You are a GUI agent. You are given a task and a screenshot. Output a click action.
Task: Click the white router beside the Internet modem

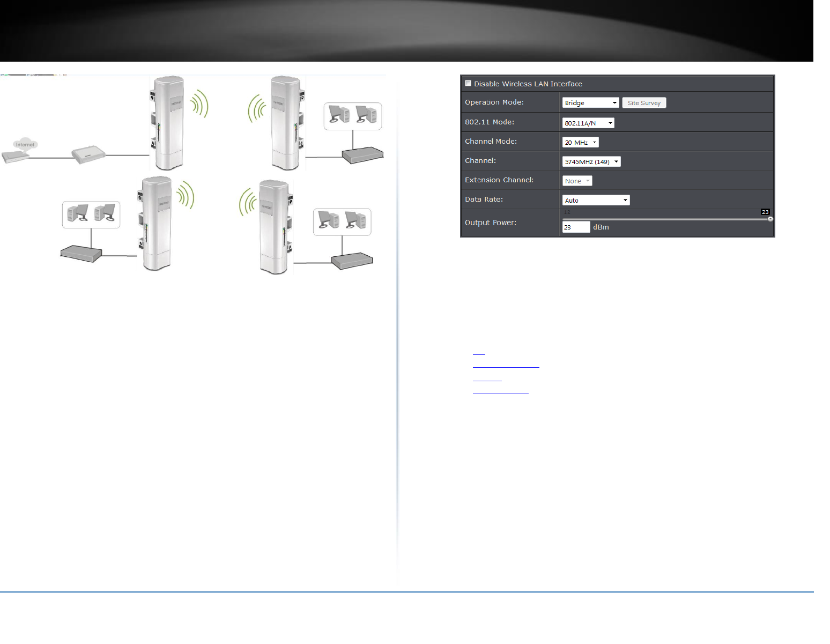(89, 154)
